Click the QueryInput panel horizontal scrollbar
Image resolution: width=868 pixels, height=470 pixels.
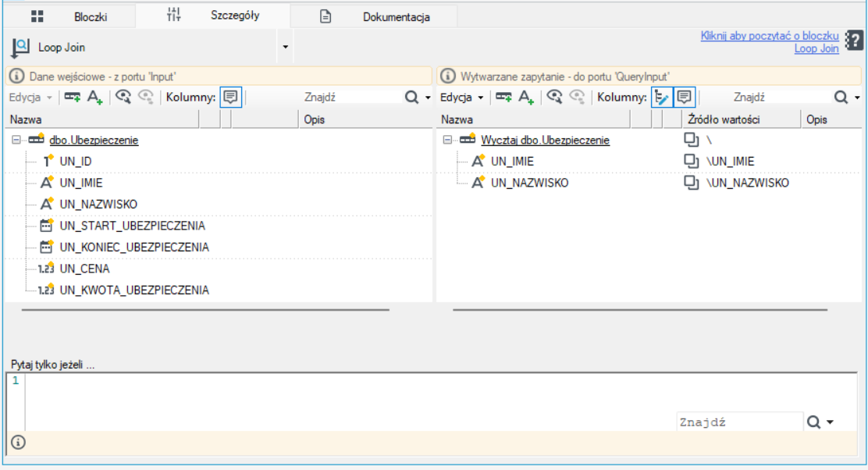pos(640,310)
